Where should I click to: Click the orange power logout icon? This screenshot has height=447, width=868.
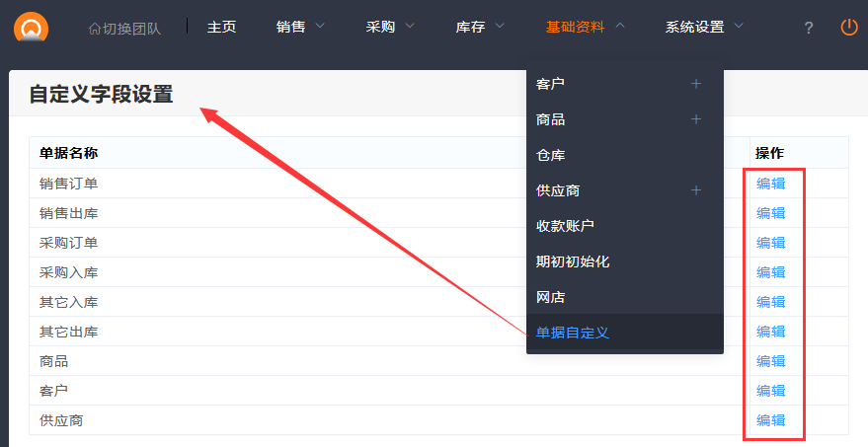(849, 28)
